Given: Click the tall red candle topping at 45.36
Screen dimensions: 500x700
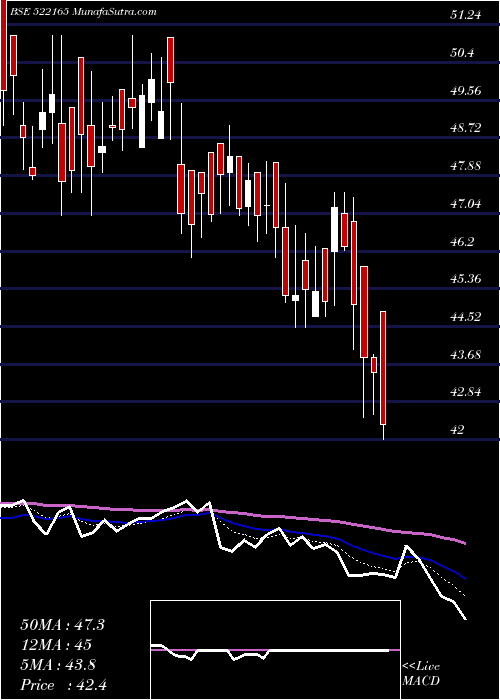Looking at the screenshot, I should (364, 312).
